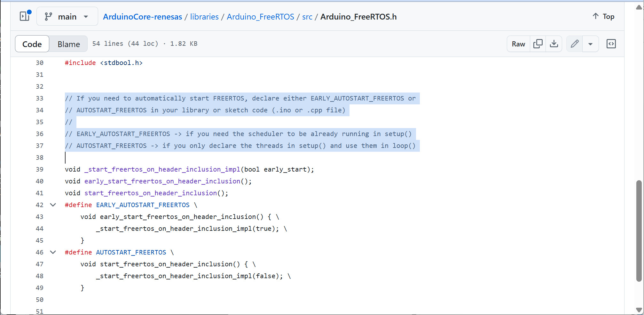Copy raw file contents icon
The height and width of the screenshot is (315, 644).
(538, 44)
